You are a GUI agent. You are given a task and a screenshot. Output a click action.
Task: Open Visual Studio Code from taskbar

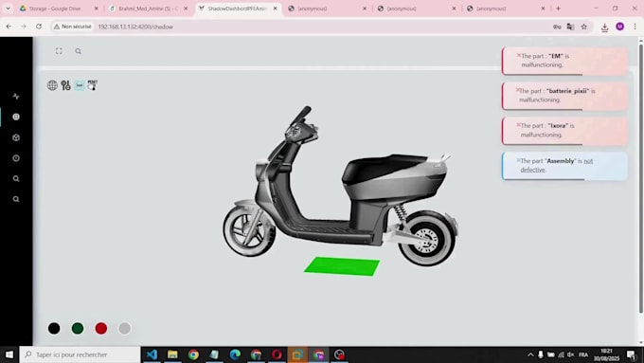click(x=152, y=354)
